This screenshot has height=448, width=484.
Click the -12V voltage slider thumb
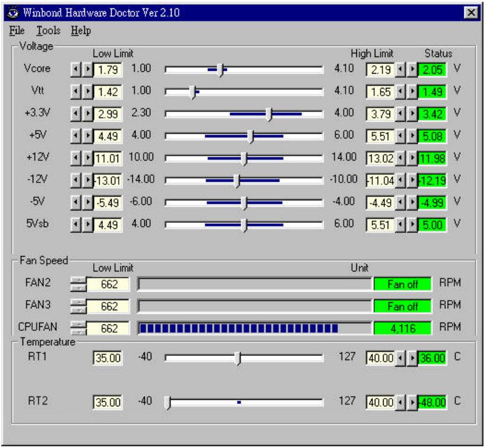click(x=237, y=181)
